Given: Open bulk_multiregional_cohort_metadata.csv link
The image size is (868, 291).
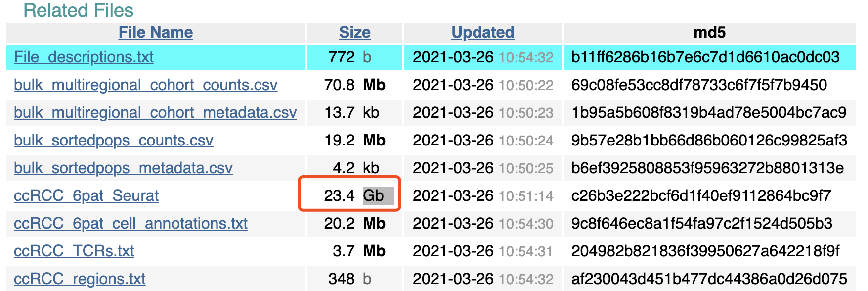Looking at the screenshot, I should point(155,113).
